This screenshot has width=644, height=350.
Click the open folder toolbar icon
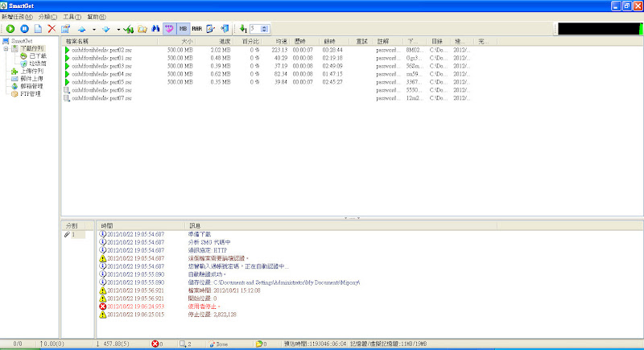[142, 28]
